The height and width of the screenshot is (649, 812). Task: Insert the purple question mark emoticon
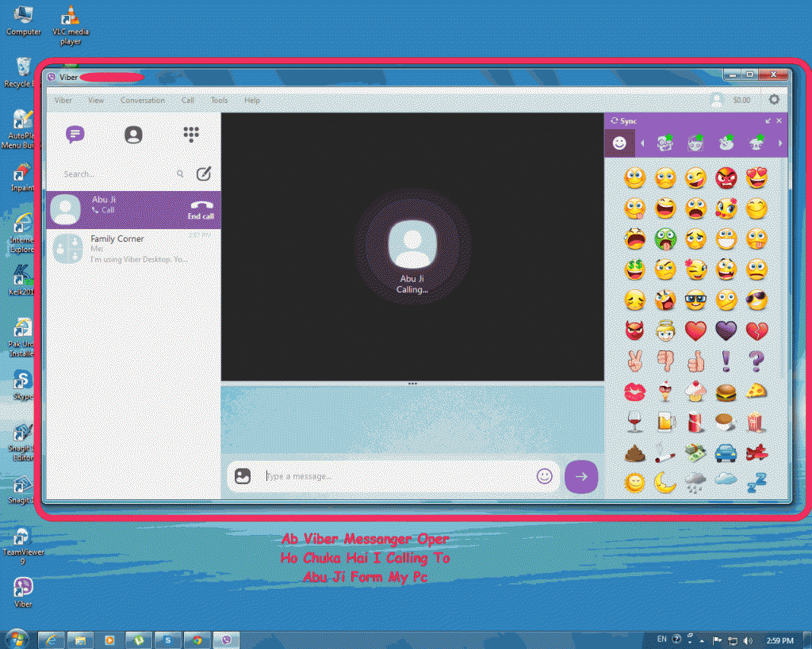(x=756, y=361)
